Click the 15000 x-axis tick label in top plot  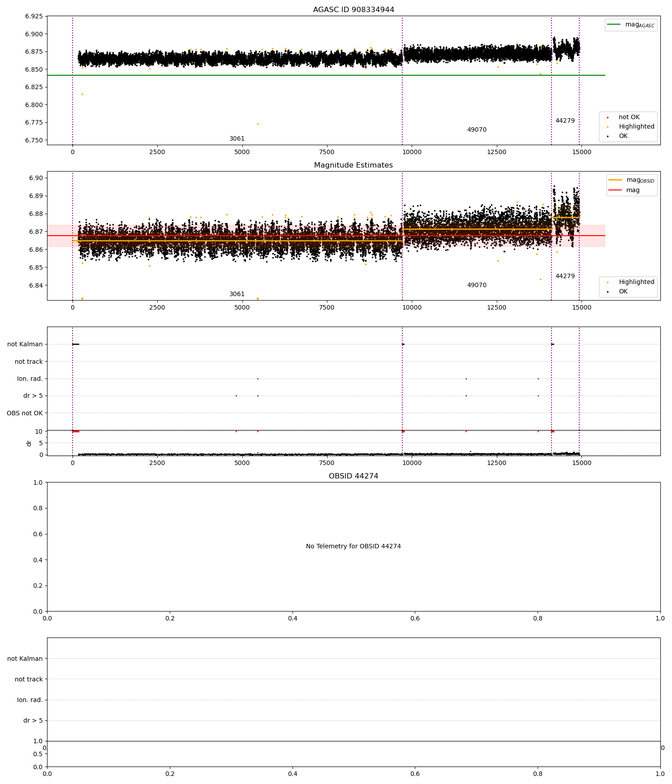(x=582, y=152)
